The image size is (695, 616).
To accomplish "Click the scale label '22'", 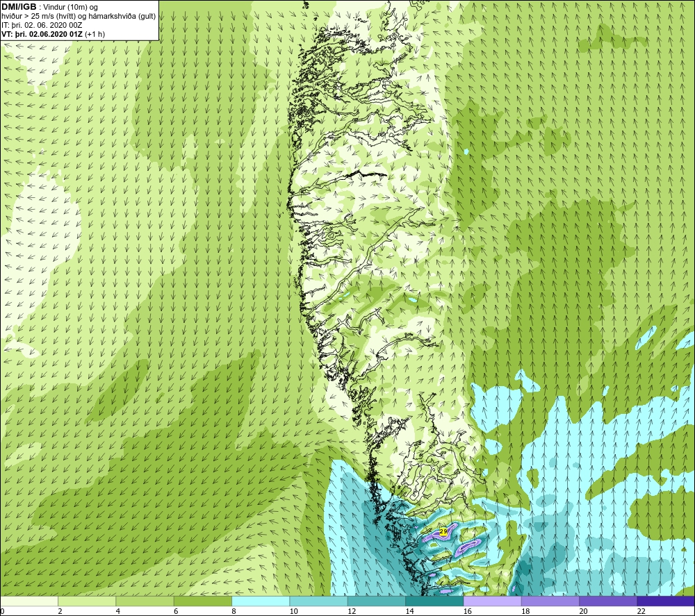I will point(641,611).
